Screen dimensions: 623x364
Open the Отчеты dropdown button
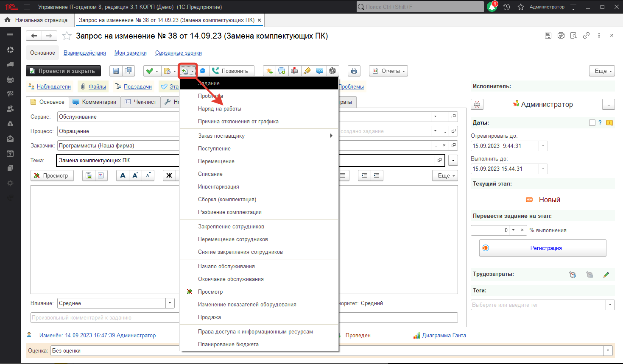coord(388,71)
